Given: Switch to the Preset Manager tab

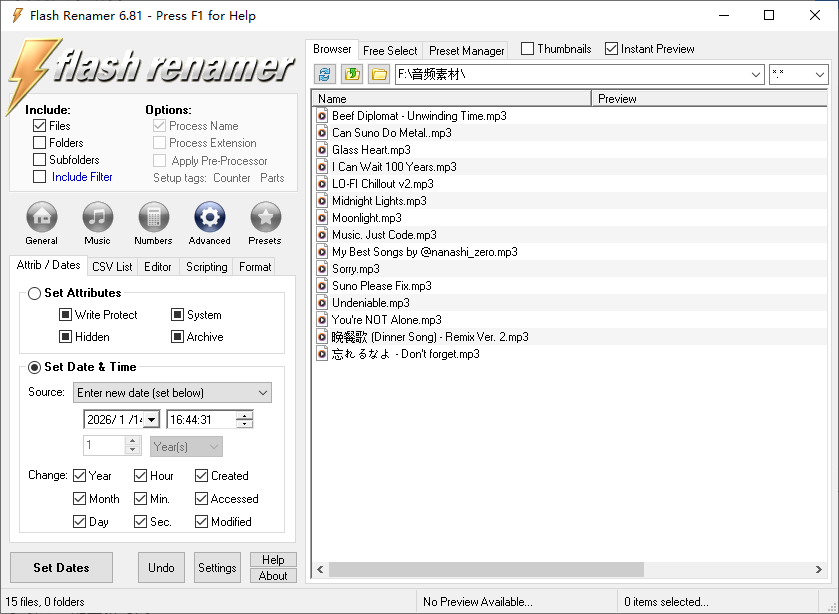Looking at the screenshot, I should coord(466,50).
